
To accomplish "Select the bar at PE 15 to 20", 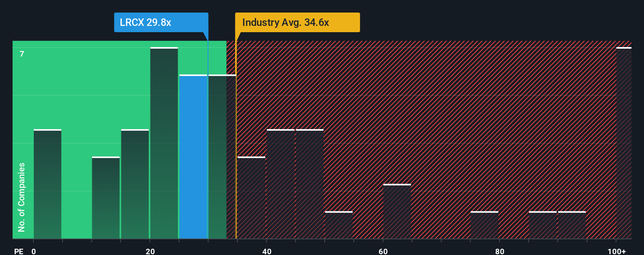I will point(135,184).
